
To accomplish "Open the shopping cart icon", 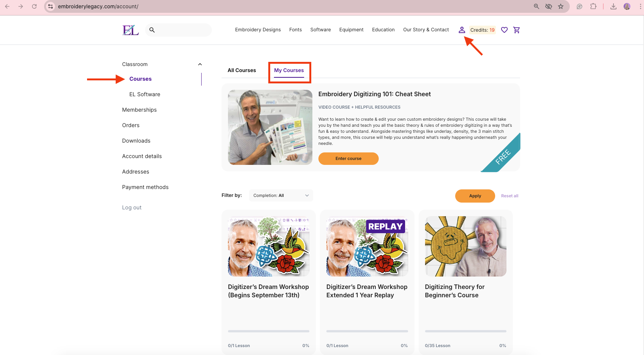I will [517, 30].
